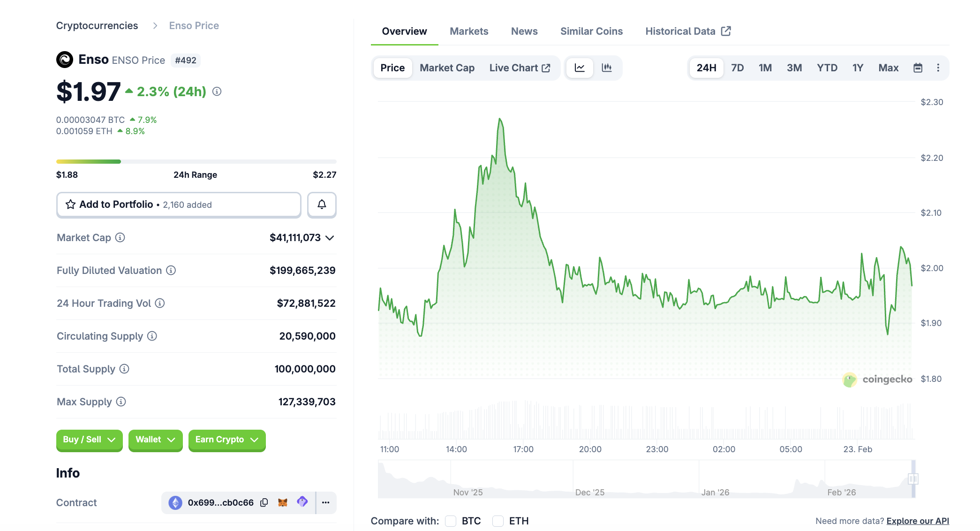Open the Buy / Sell dropdown
This screenshot has height=531, width=980.
click(89, 440)
